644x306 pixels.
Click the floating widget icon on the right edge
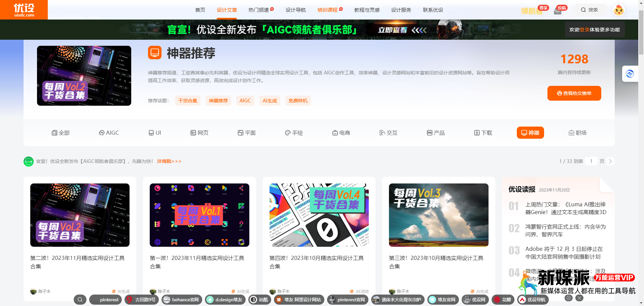pos(630,74)
